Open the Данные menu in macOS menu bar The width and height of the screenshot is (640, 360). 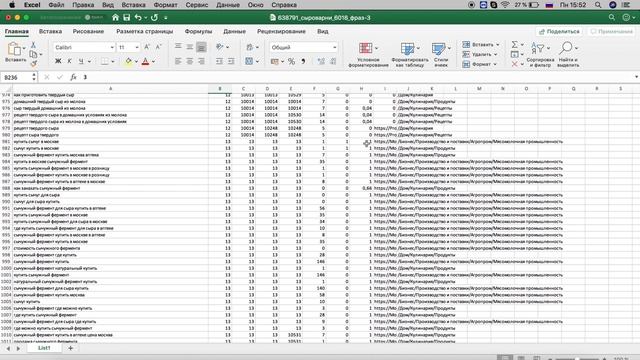(228, 5)
